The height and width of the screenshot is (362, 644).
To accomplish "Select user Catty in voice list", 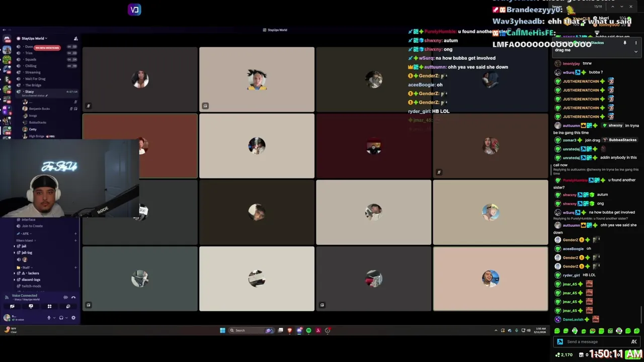I will click(33, 129).
